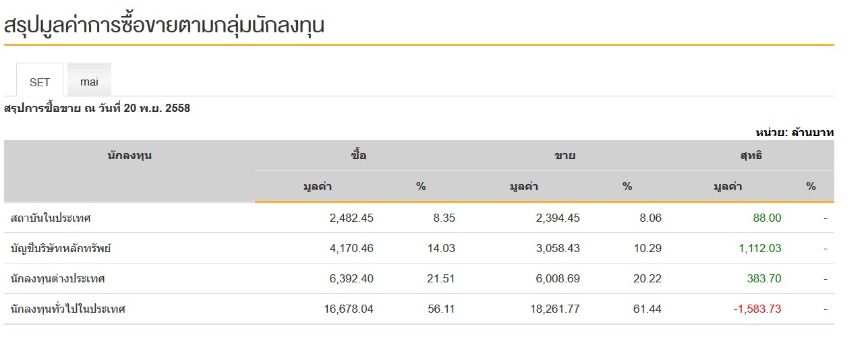Click sell value 18,261.77
Image resolution: width=868 pixels, height=339 pixels.
[x=554, y=309]
